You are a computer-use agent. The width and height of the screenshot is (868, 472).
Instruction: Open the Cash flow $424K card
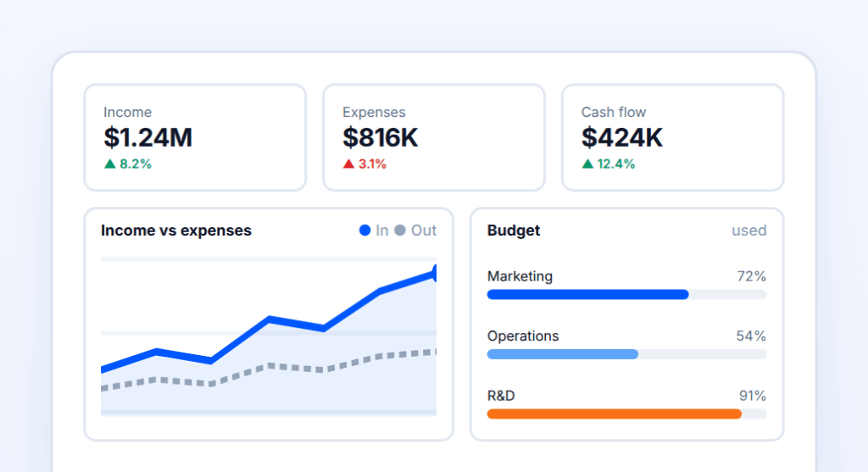coord(672,138)
